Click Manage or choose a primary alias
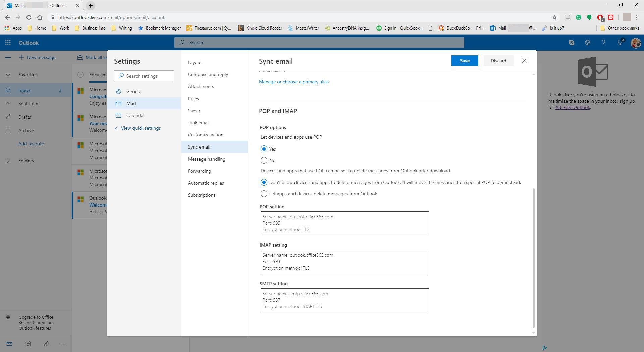Screen dimensions: 644x352 tap(294, 82)
